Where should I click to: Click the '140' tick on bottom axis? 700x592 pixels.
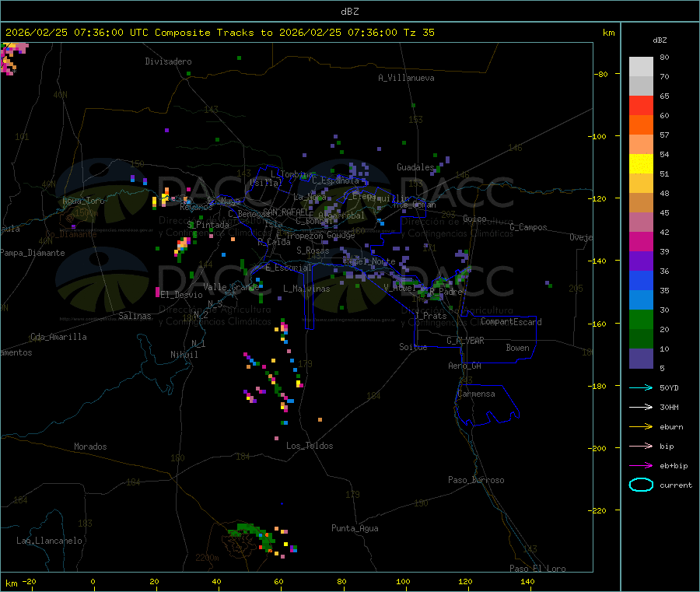(527, 581)
